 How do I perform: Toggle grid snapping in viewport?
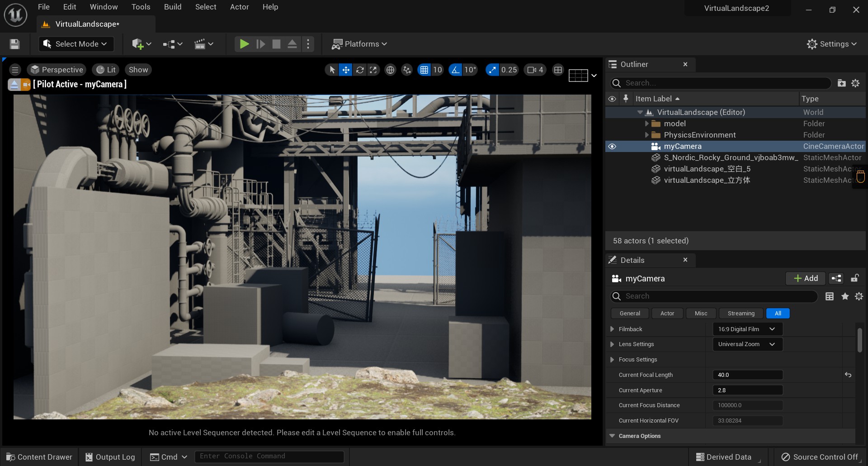pyautogui.click(x=424, y=70)
